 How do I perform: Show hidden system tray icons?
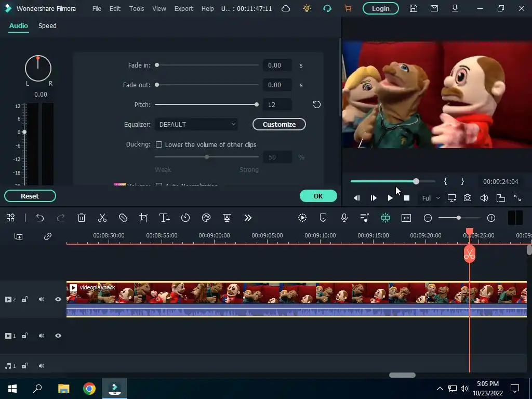tap(440, 389)
